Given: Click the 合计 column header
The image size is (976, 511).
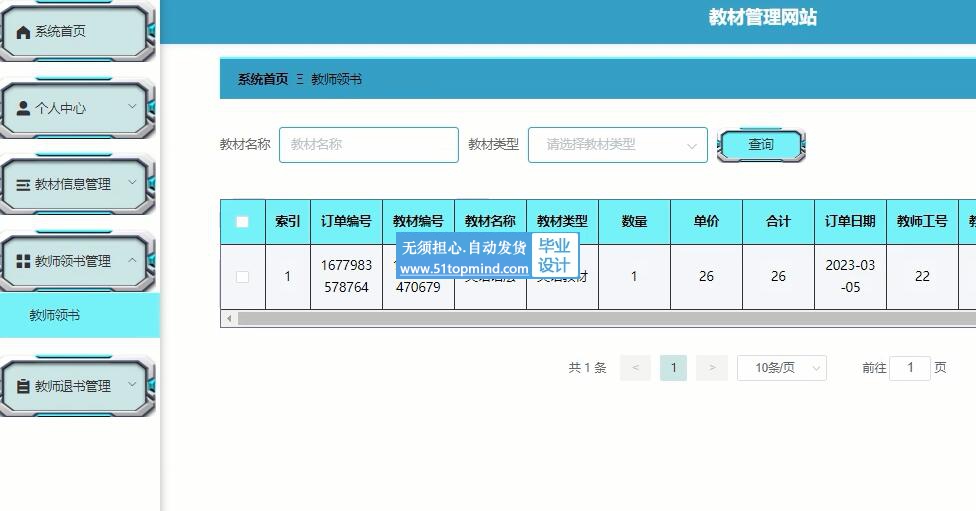Looking at the screenshot, I should (x=778, y=222).
